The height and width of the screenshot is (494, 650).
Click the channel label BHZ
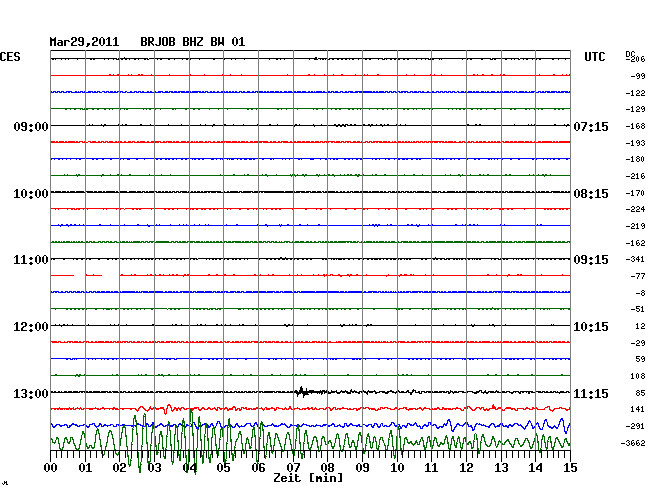coord(193,42)
